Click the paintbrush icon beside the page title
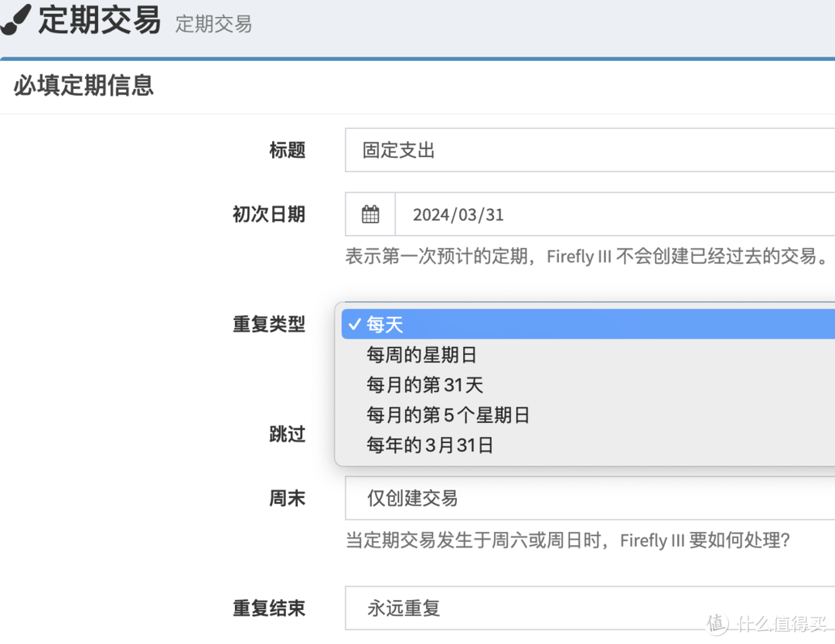This screenshot has height=644, width=835. [x=15, y=19]
